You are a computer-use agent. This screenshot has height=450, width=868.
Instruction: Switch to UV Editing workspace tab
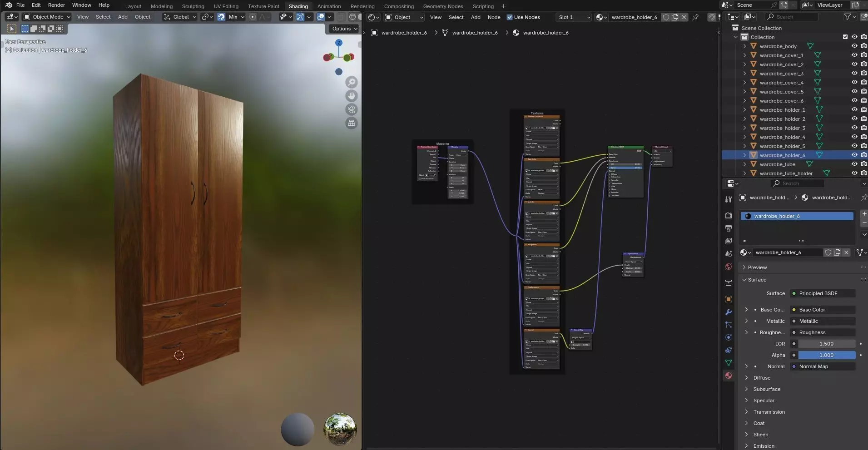[226, 6]
